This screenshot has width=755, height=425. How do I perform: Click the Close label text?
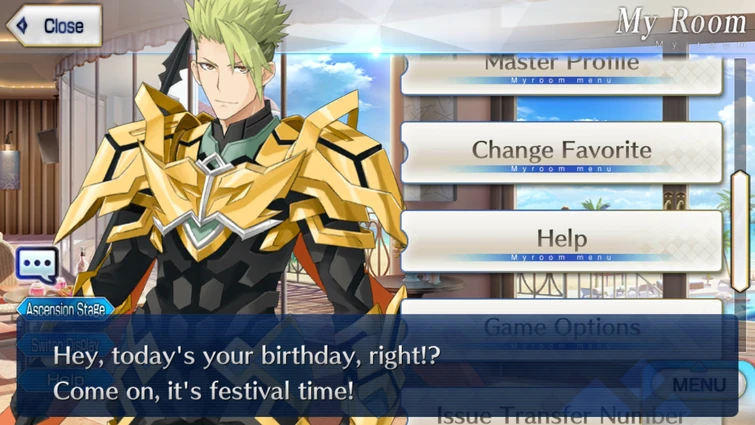tap(64, 26)
